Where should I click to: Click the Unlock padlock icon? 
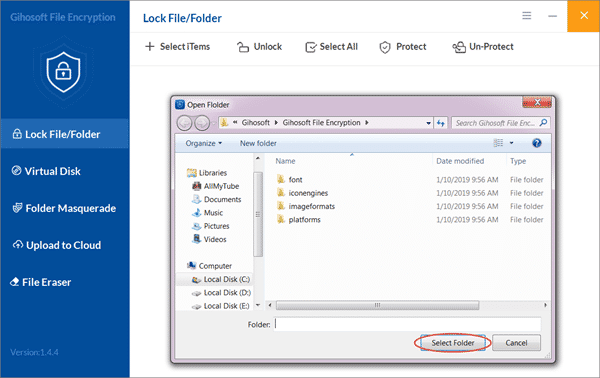pyautogui.click(x=243, y=47)
